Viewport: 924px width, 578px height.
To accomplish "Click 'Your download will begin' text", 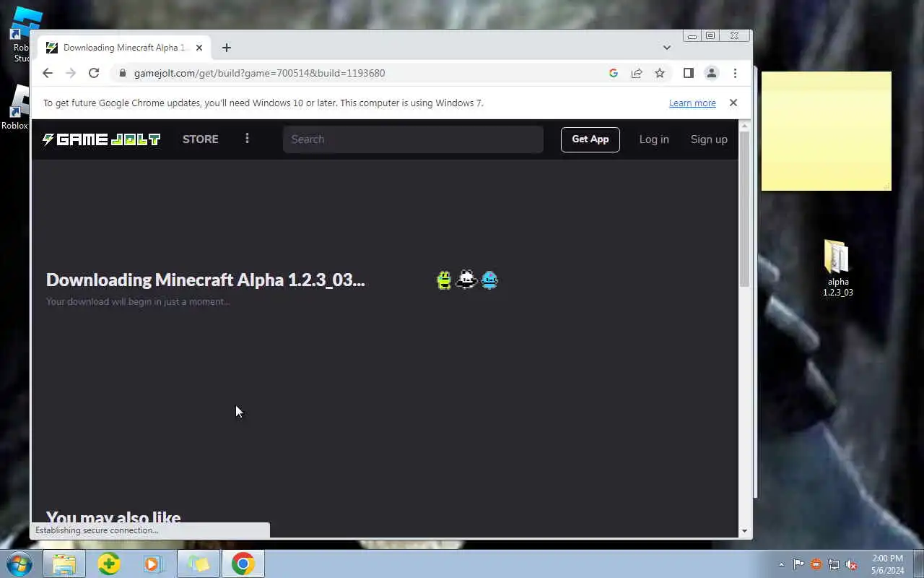I will (x=138, y=302).
